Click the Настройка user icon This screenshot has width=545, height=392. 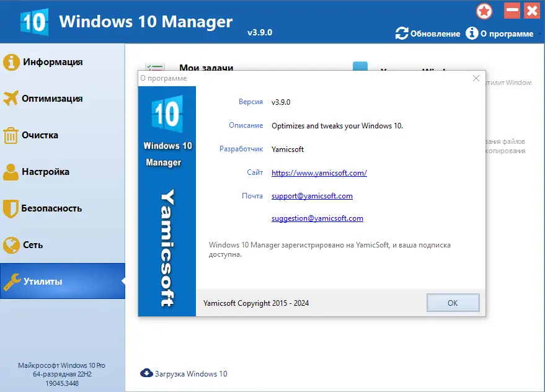11,172
